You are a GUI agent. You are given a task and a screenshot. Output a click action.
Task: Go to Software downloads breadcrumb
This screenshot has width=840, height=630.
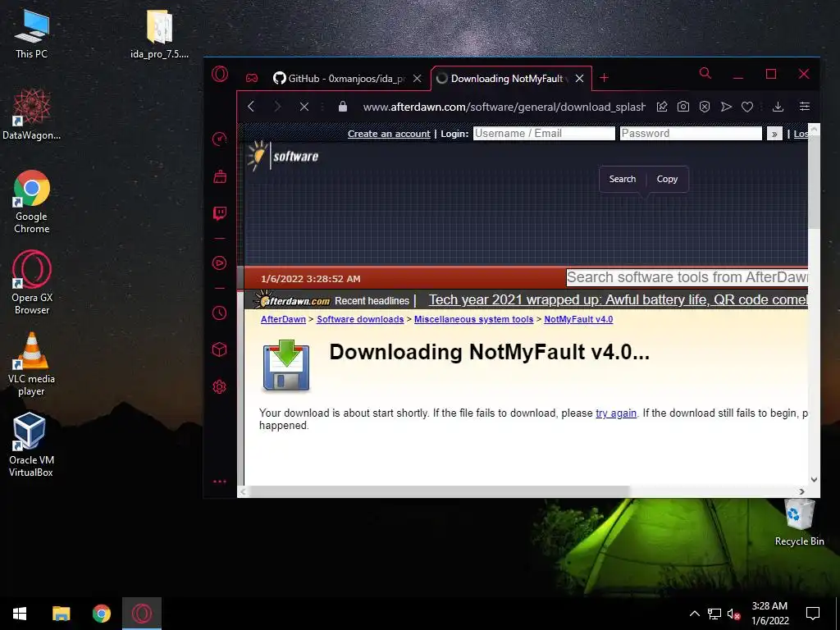360,319
